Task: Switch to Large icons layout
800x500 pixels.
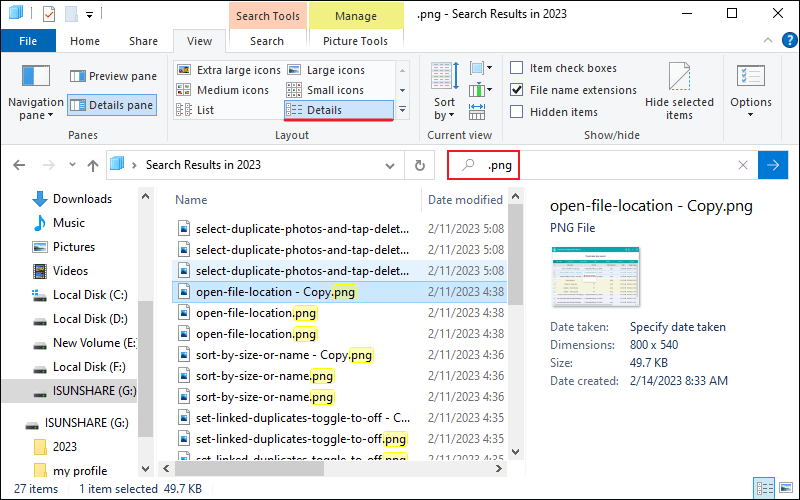Action: (326, 70)
